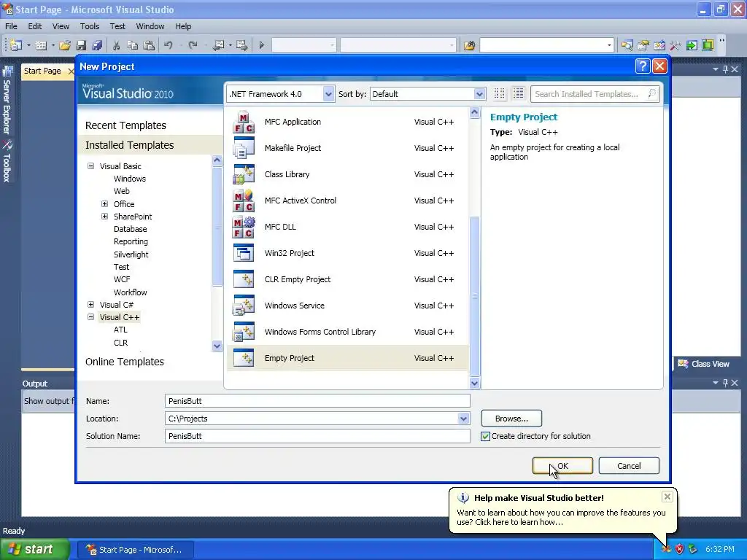Screen dimensions: 747x560
Task: Open the View menu
Action: pyautogui.click(x=61, y=26)
